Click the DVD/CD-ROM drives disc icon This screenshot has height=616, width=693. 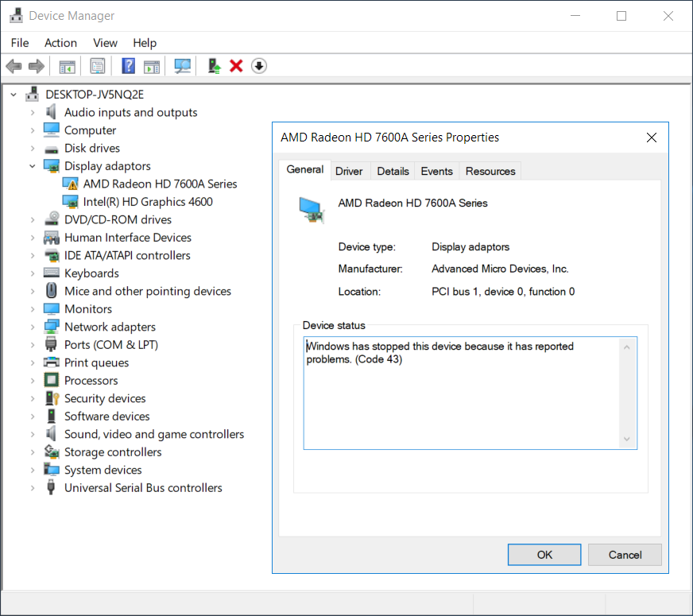pyautogui.click(x=52, y=219)
